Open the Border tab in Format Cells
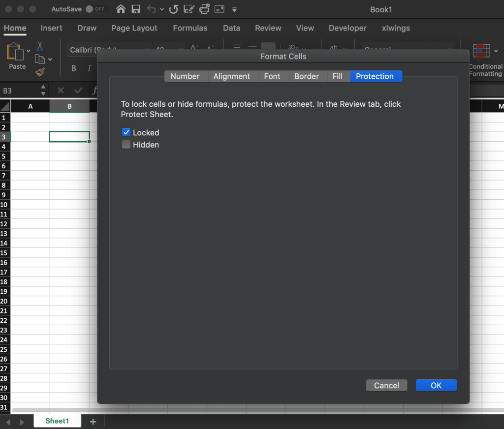The height and width of the screenshot is (429, 504). (x=306, y=76)
